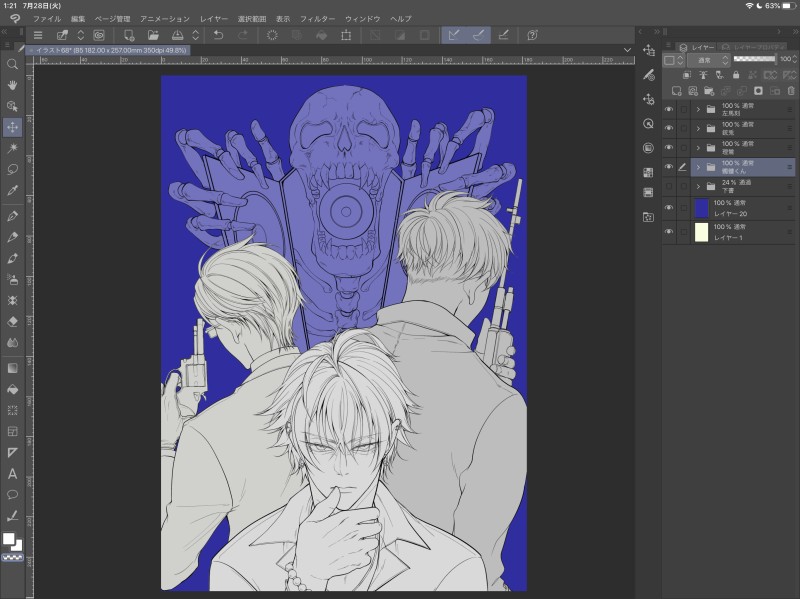Click the main drawing color swatch
Viewport: 800px width, 599px height.
pos(9,539)
